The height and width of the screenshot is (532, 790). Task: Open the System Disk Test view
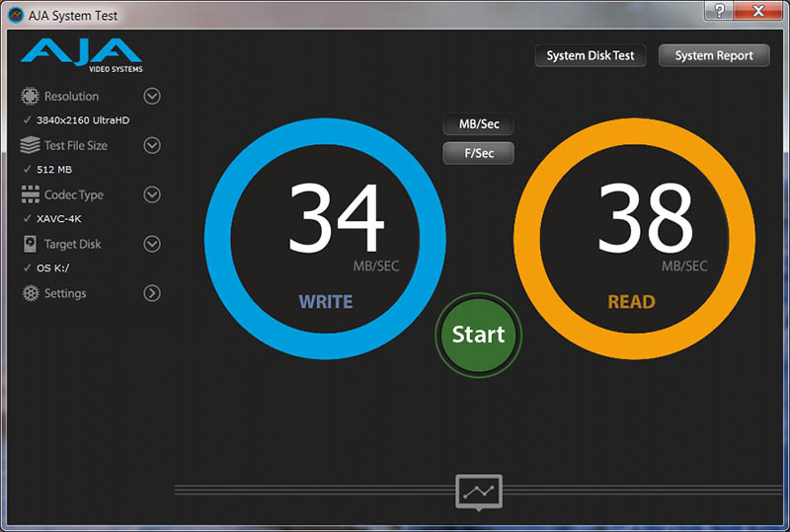[591, 56]
